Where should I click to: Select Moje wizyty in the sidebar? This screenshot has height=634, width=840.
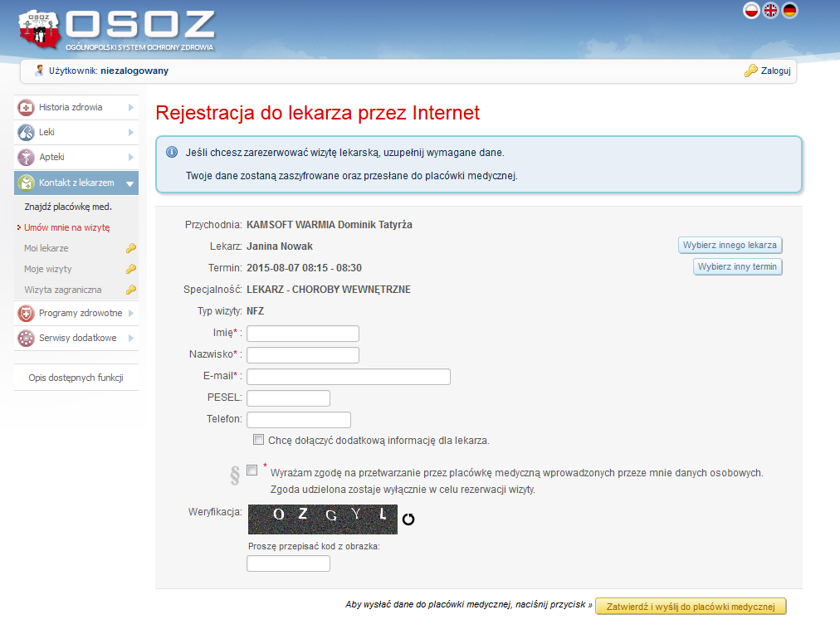(x=48, y=269)
